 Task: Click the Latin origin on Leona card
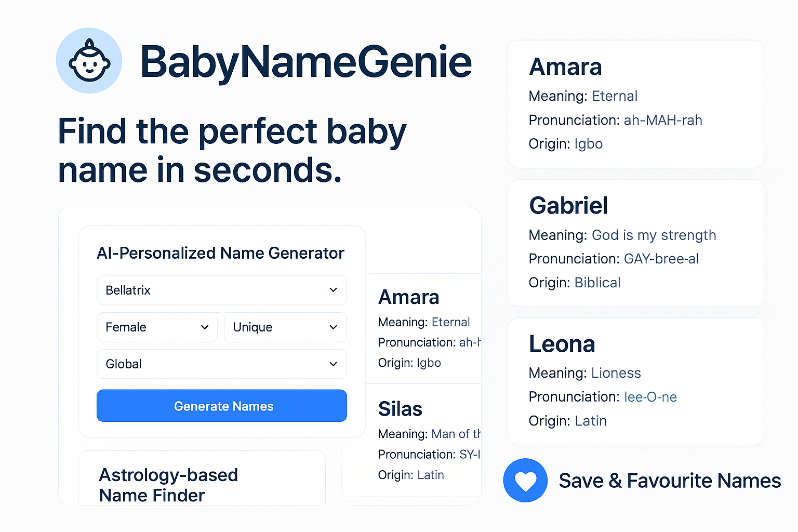click(x=591, y=421)
